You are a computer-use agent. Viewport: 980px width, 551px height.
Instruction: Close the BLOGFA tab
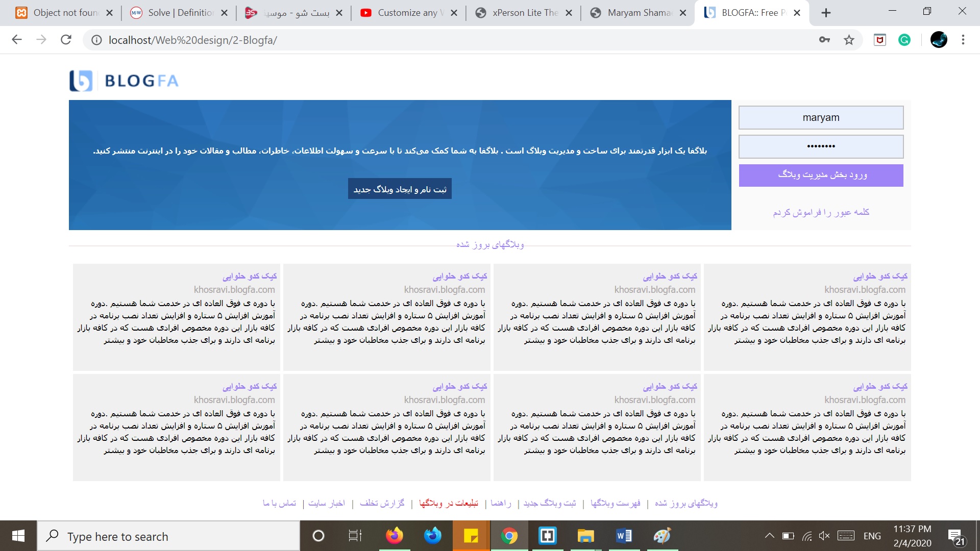797,13
